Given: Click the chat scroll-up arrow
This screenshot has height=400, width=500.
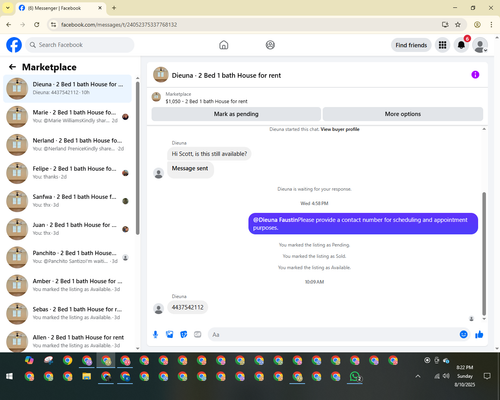Looking at the screenshot, I should (484, 129).
